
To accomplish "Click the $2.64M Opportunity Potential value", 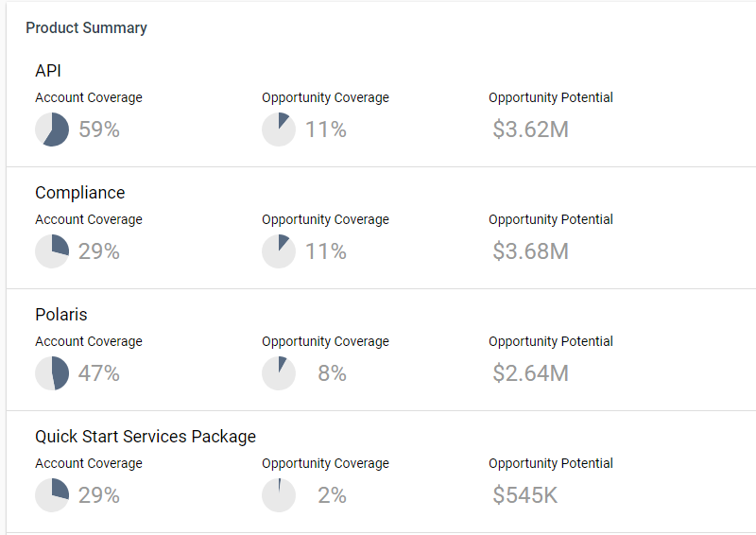I will pyautogui.click(x=530, y=373).
